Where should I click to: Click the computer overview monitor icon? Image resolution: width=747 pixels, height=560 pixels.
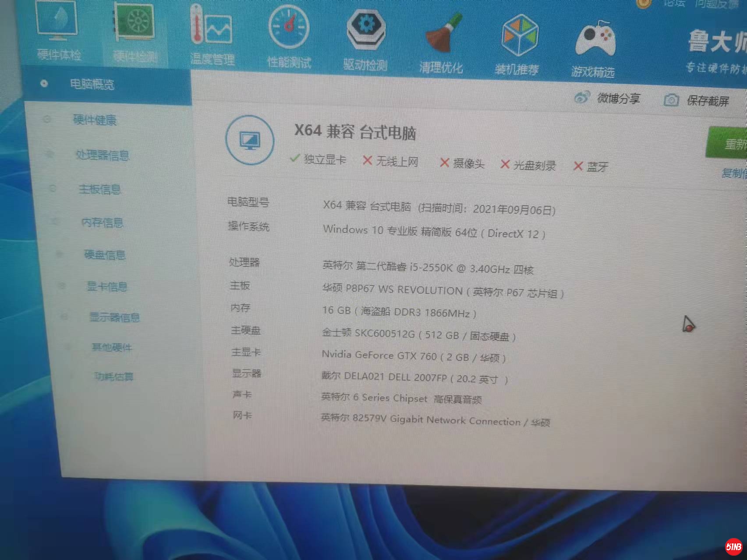[250, 141]
